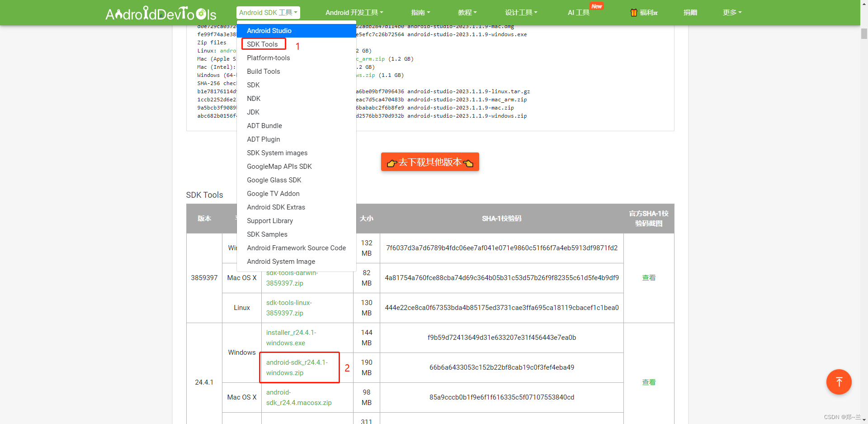Download installer_r24.4.1-windows.exe
Viewport: 868px width, 424px height.
tap(291, 338)
